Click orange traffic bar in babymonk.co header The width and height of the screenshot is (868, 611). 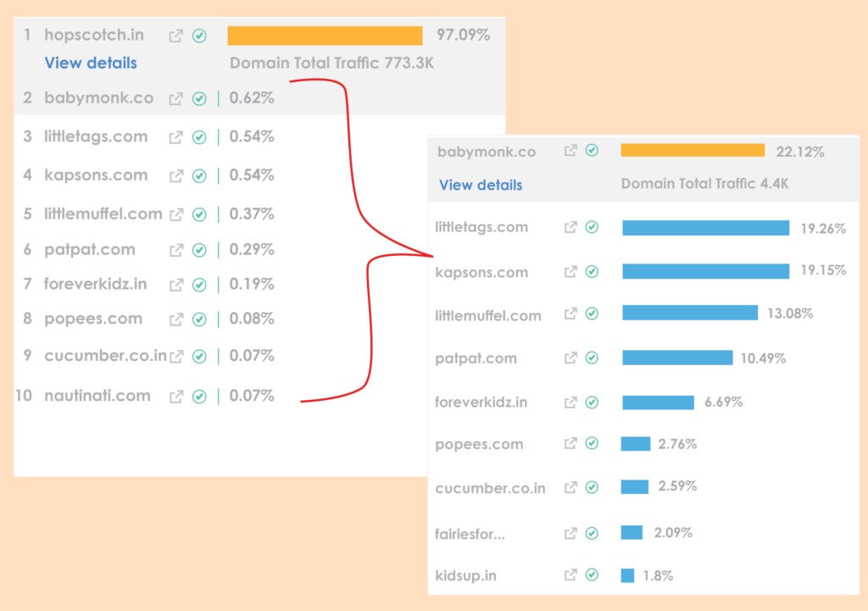pos(693,150)
